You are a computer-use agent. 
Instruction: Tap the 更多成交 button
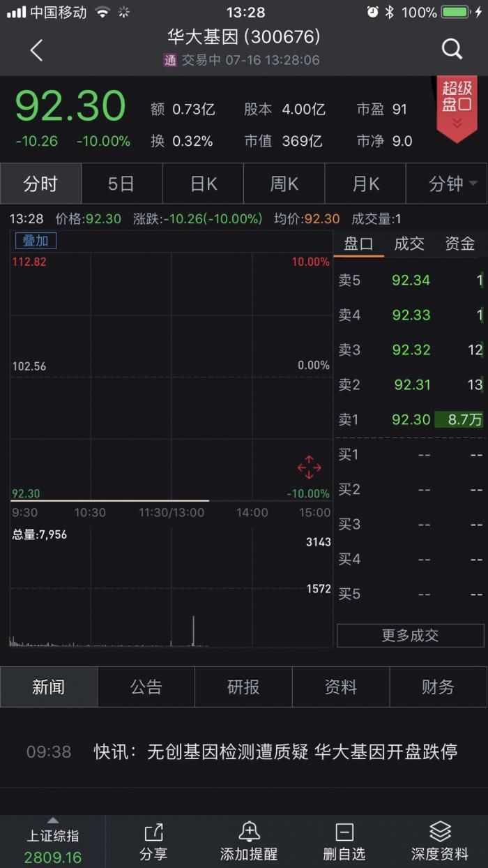[x=411, y=636]
